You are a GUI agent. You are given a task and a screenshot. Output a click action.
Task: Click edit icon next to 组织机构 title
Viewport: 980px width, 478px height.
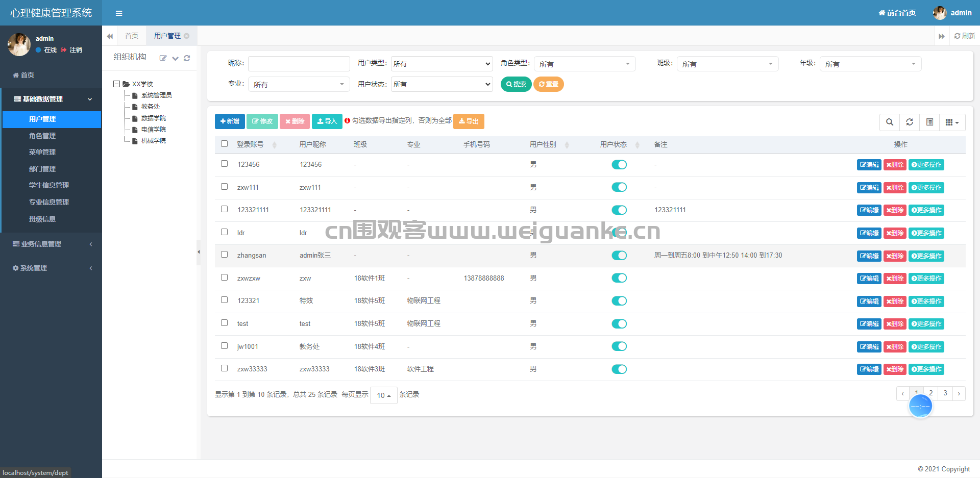pos(163,58)
